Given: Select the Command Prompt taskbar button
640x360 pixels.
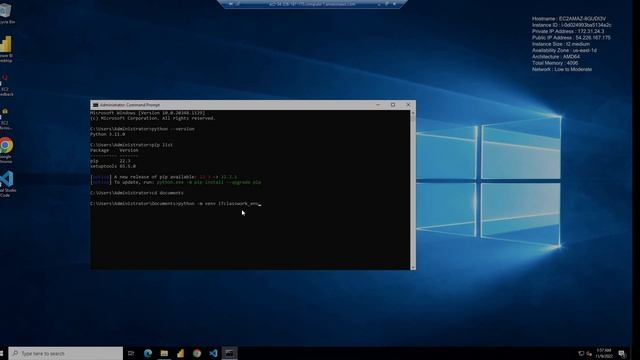Looking at the screenshot, I should (x=229, y=353).
